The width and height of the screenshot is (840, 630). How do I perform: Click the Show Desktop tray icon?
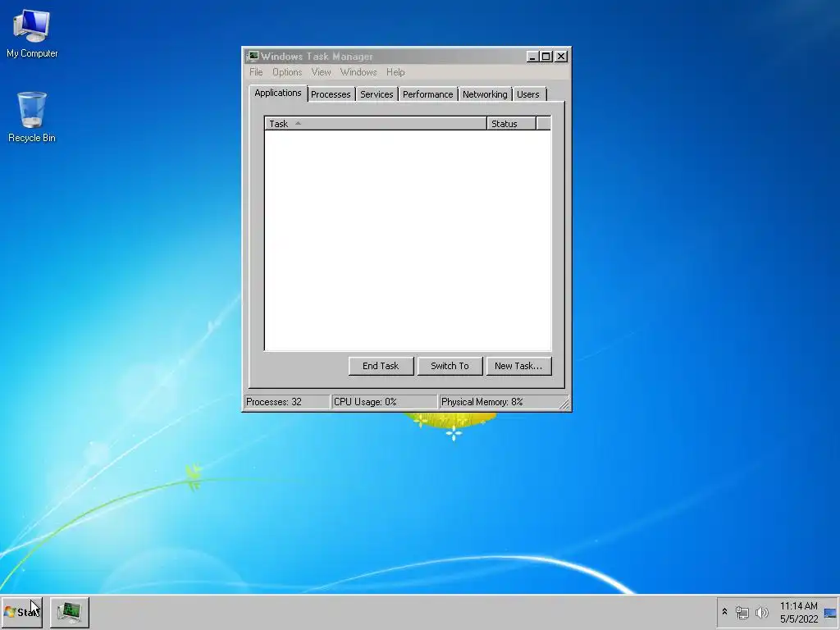[x=830, y=613]
